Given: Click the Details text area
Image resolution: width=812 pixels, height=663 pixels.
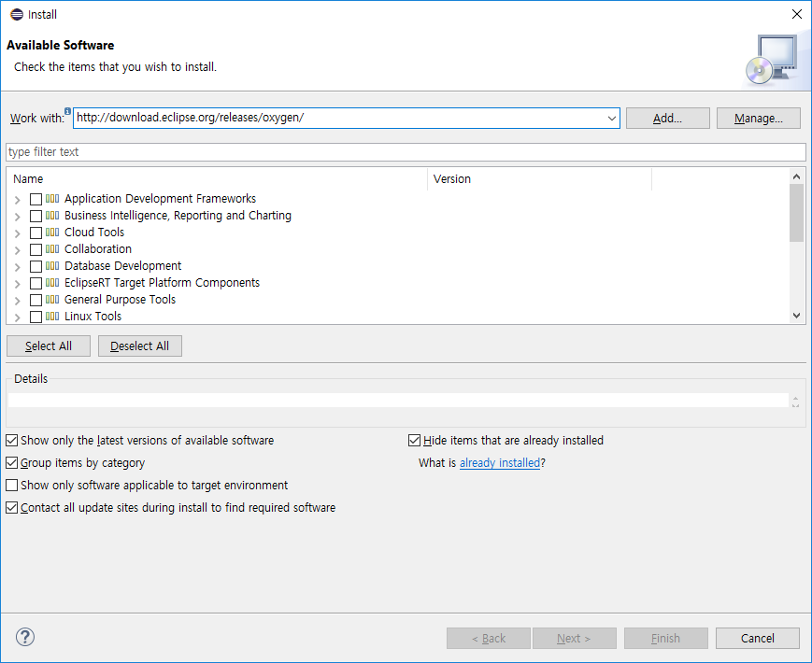Looking at the screenshot, I should click(x=398, y=400).
